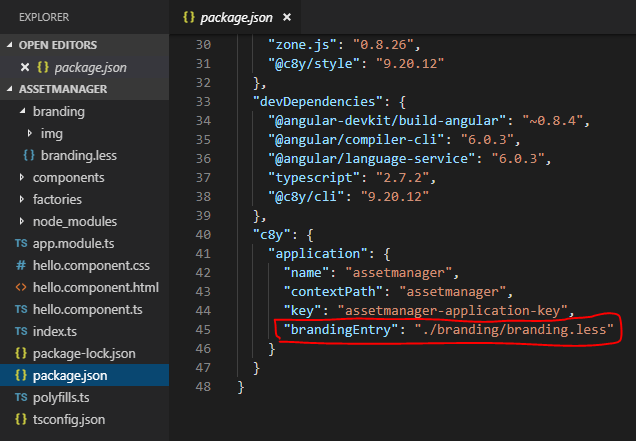Close package.json in Open Editors list

tap(25, 67)
